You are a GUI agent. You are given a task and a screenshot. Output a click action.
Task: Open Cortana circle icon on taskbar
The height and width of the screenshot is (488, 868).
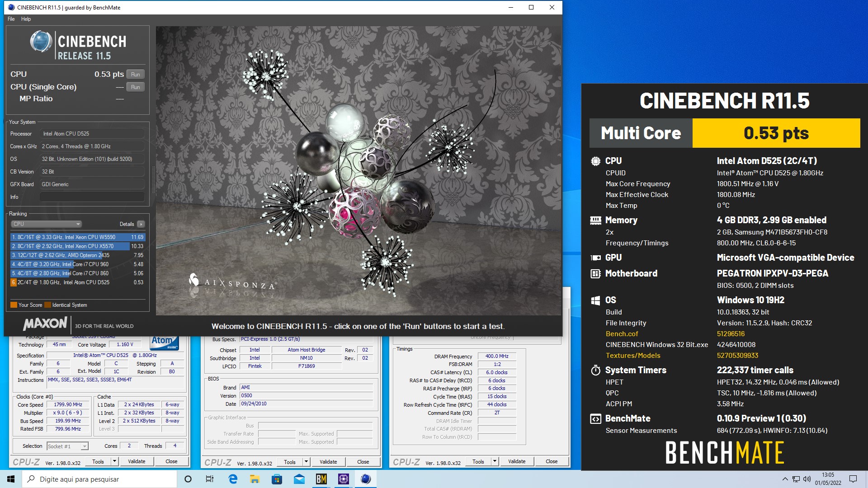click(188, 479)
